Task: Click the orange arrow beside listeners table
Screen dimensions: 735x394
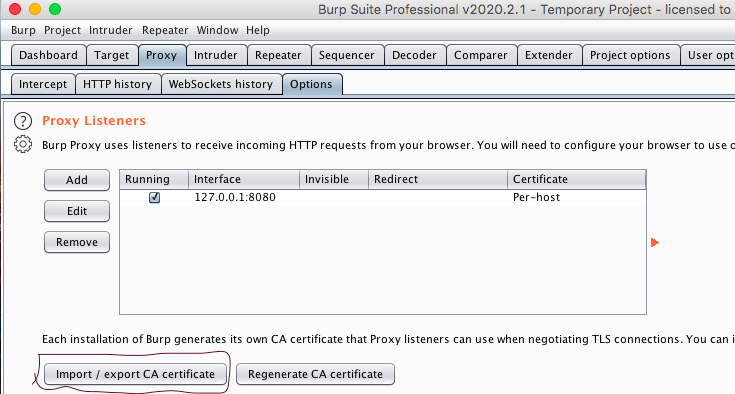Action: coord(655,242)
